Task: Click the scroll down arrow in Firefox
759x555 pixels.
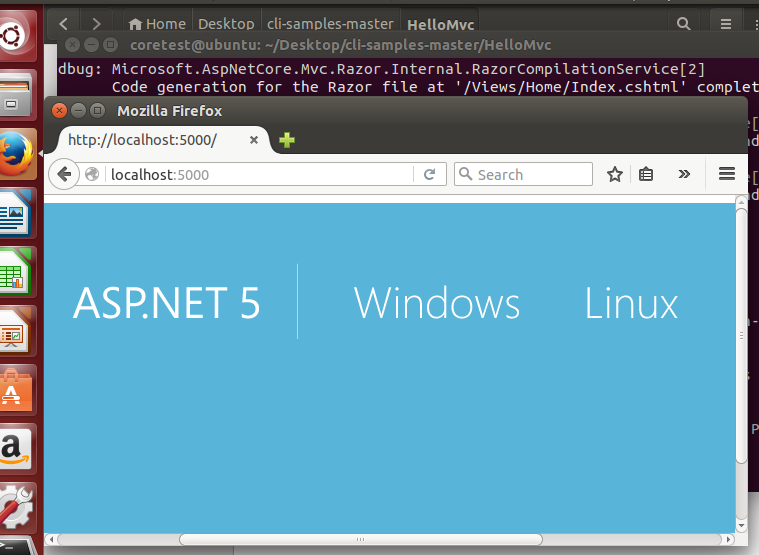Action: [x=741, y=525]
